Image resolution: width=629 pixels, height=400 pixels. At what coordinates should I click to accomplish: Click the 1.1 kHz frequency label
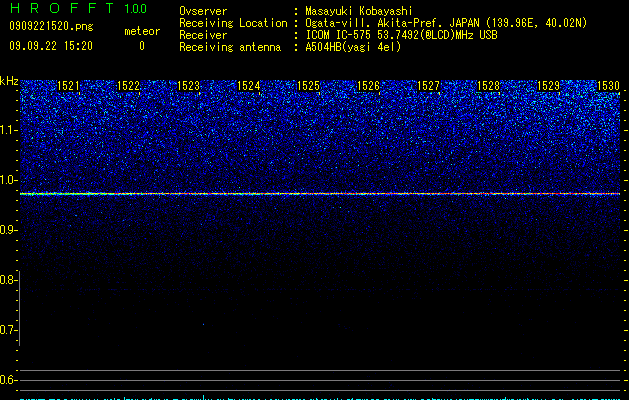point(9,130)
